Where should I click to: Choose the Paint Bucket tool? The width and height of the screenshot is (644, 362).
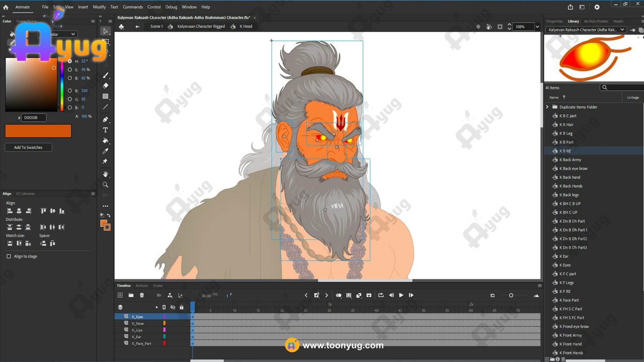click(x=105, y=141)
